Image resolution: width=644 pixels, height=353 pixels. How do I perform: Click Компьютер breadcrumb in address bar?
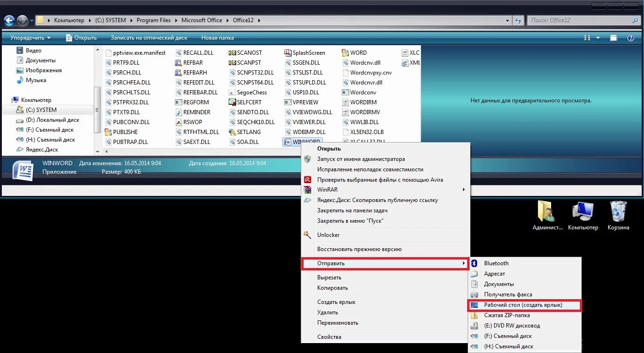point(69,20)
